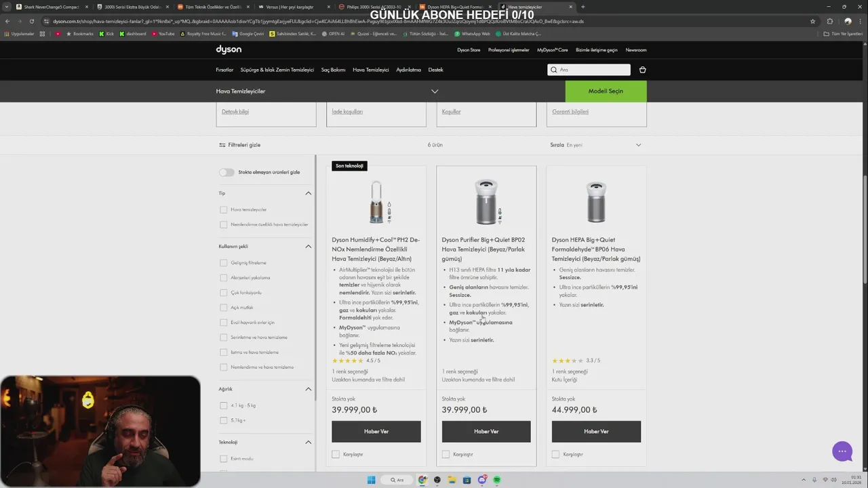The width and height of the screenshot is (868, 488).
Task: Open Discord from the taskbar
Action: [x=481, y=480]
